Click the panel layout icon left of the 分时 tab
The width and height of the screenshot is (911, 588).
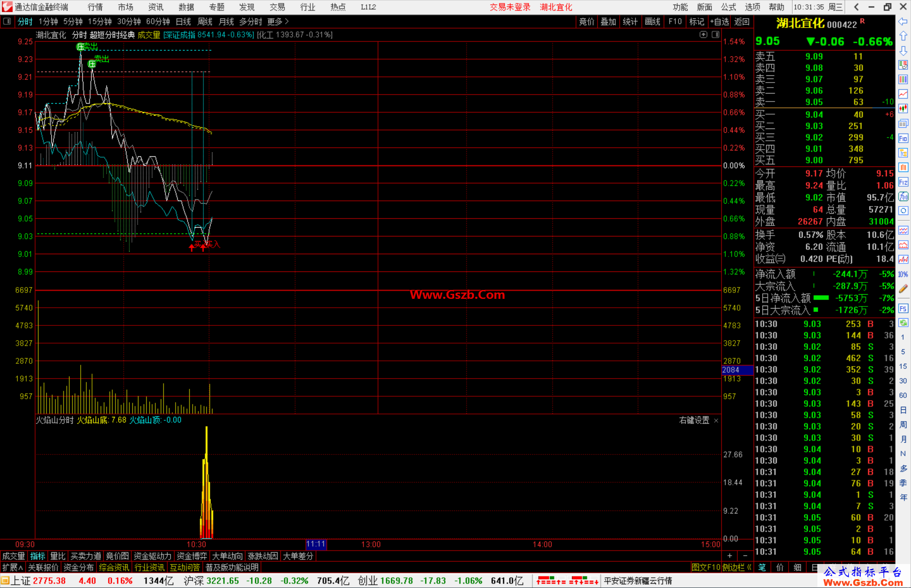point(7,21)
